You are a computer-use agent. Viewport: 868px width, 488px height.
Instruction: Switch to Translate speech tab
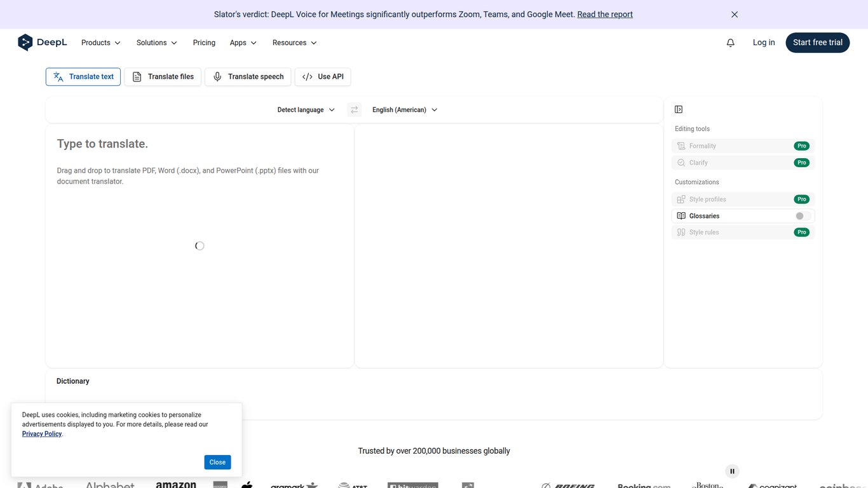click(x=248, y=77)
